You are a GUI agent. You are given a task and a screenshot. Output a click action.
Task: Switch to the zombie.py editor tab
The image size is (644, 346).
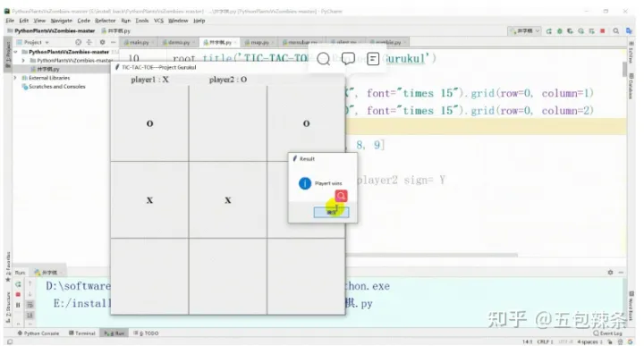(387, 42)
